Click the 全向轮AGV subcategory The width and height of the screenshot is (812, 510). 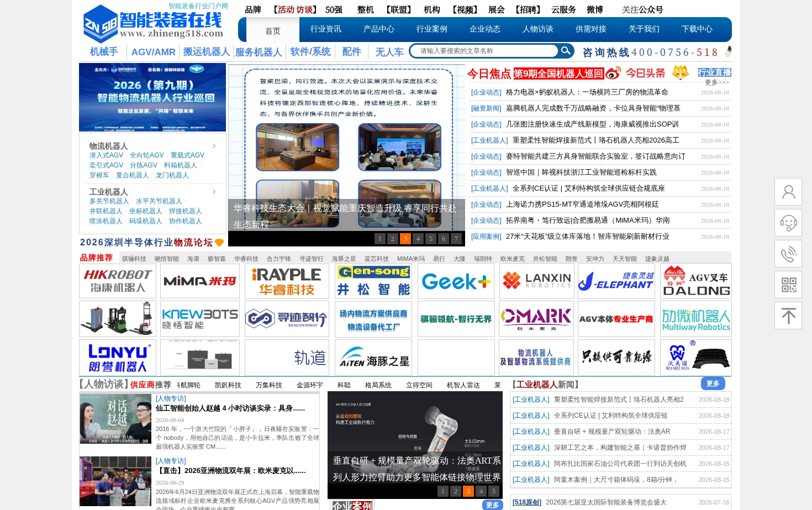[147, 155]
